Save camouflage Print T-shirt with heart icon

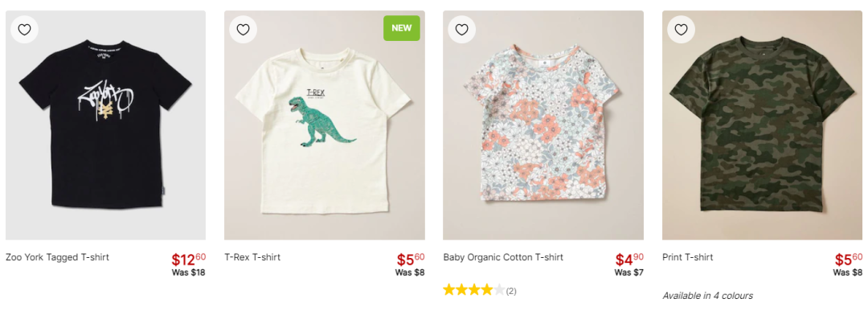[x=681, y=30]
